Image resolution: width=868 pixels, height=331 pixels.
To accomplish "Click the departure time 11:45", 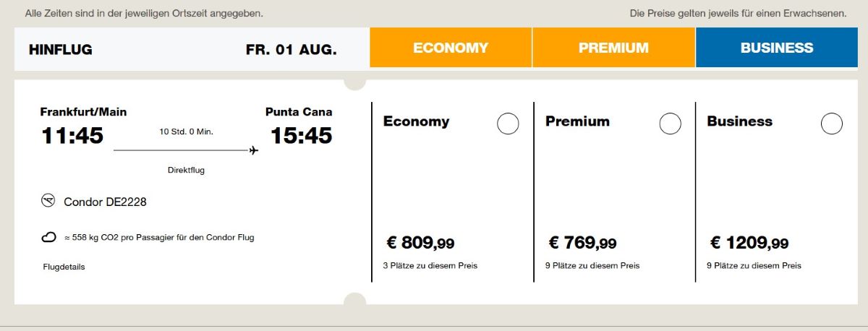I will pos(72,135).
